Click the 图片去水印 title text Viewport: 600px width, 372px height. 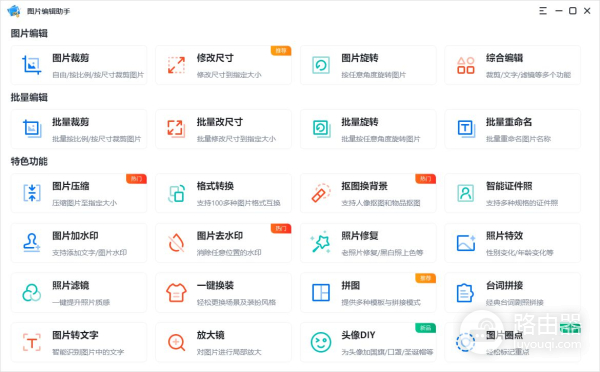[x=220, y=236]
